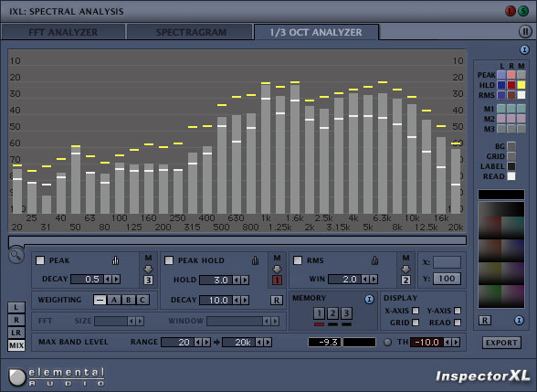
Task: Select C weighting
Action: point(142,300)
